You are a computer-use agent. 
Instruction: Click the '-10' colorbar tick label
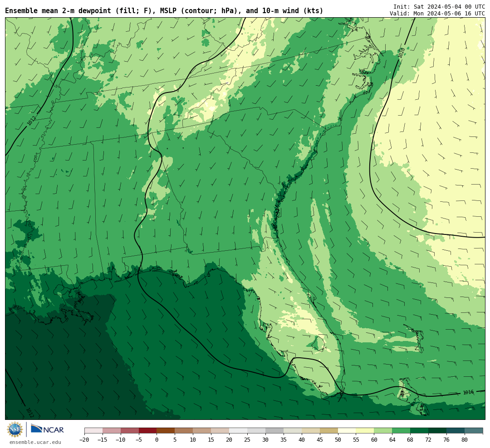click(121, 440)
